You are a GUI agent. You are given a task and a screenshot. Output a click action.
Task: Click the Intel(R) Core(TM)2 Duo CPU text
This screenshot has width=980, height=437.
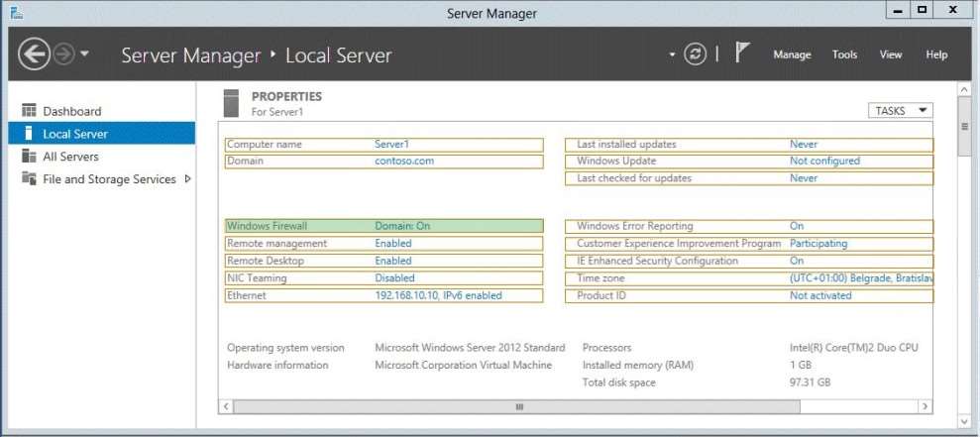coord(854,348)
